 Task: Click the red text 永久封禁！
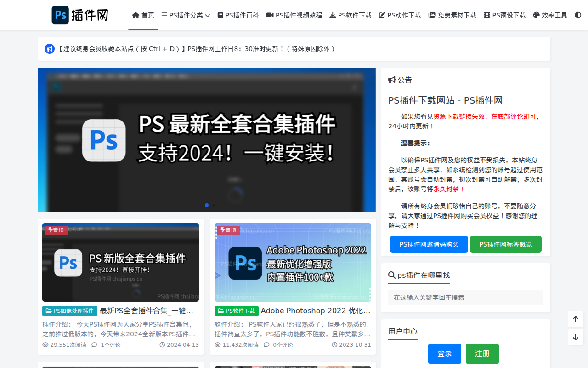point(449,189)
